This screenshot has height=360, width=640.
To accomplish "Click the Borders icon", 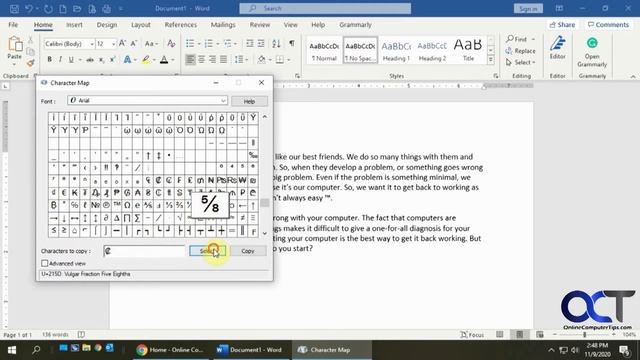I will click(x=280, y=60).
